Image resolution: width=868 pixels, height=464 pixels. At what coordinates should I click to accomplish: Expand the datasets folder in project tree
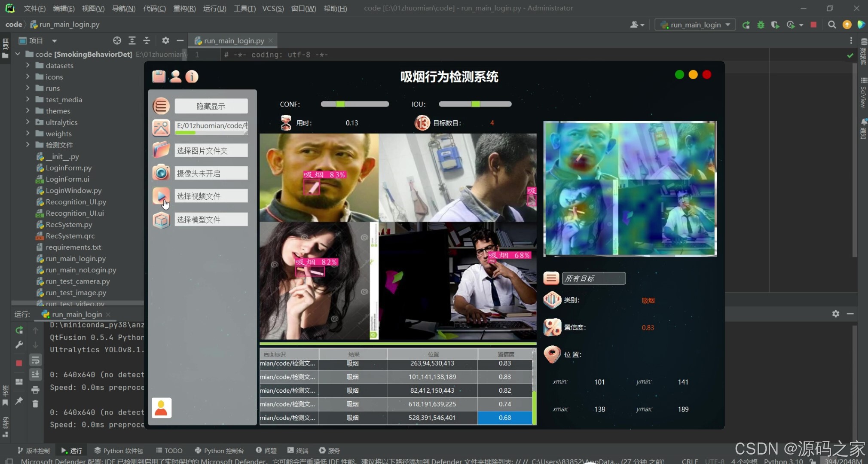click(x=28, y=65)
